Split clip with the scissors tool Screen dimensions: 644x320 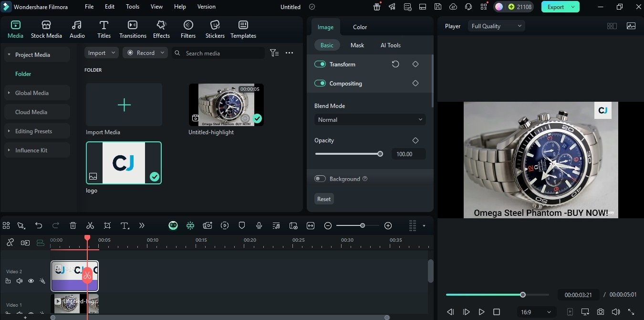tap(90, 225)
